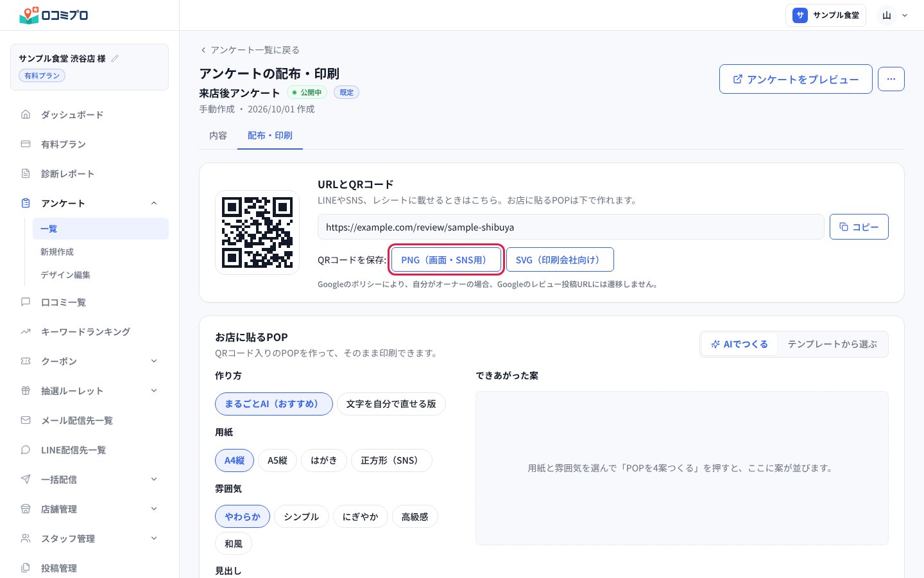Save QR code as PNG（画面・SNS用）
The height and width of the screenshot is (578, 924).
coord(446,259)
